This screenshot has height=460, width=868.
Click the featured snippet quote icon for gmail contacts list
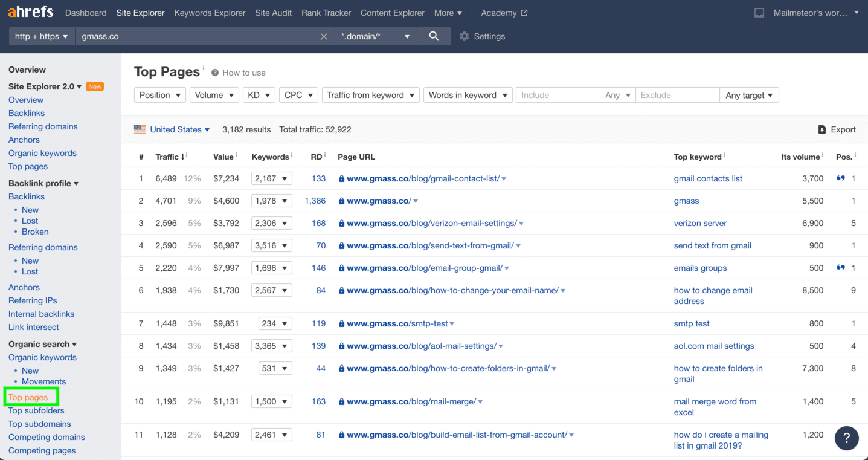840,178
